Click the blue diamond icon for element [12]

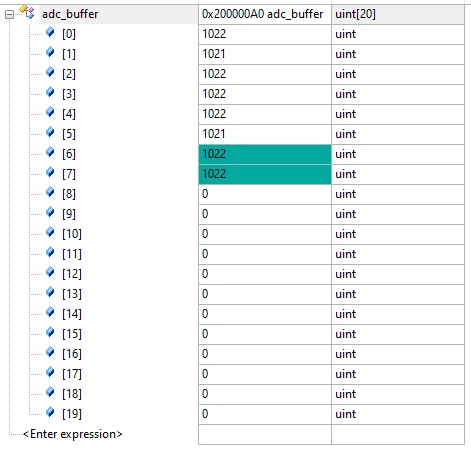click(50, 272)
